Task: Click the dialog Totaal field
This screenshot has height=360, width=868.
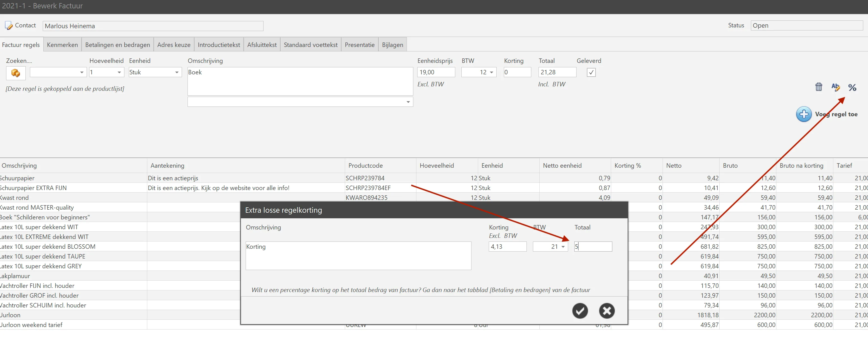Action: point(593,247)
